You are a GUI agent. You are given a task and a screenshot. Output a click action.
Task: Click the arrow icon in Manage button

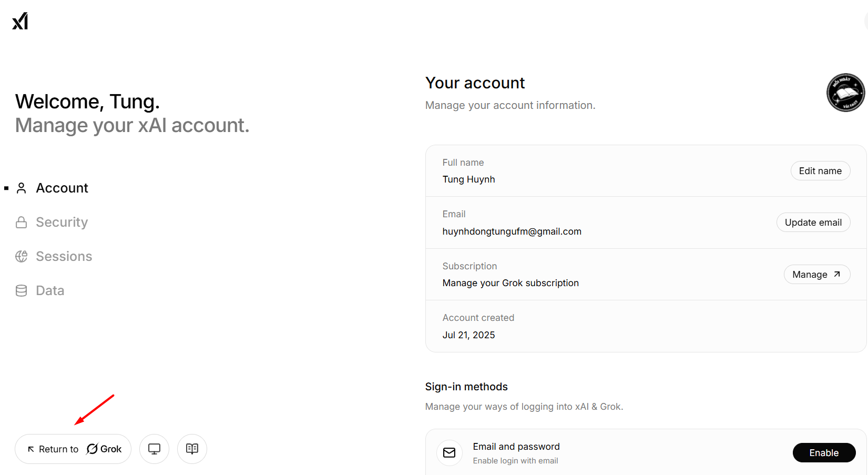click(837, 274)
